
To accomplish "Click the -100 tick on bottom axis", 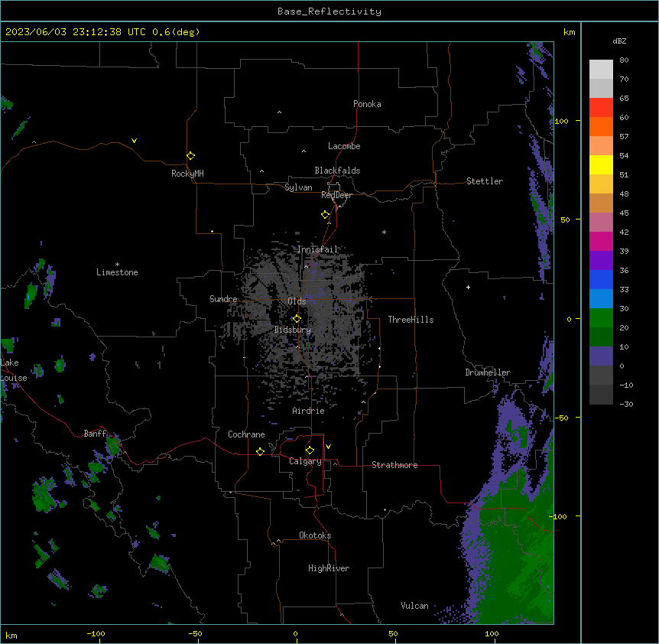I will coord(96,633).
